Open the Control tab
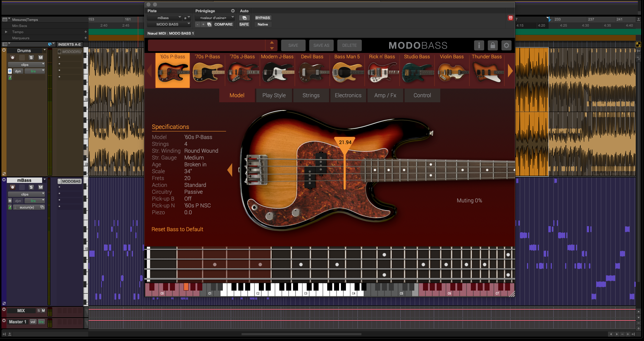The height and width of the screenshot is (341, 644). click(422, 95)
